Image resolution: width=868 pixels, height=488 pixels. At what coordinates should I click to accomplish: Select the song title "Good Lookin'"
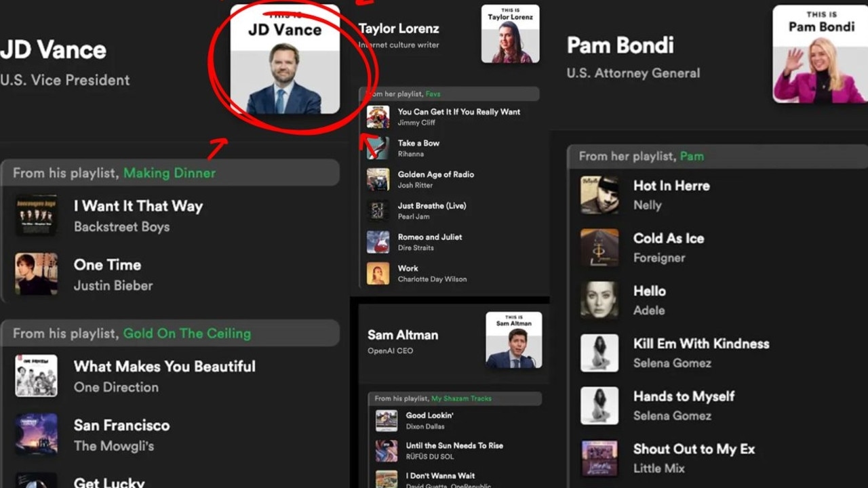(429, 415)
